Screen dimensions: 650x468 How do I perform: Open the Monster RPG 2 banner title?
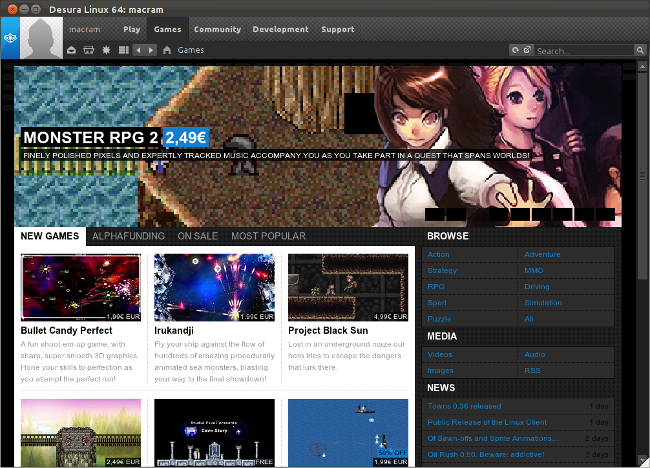click(91, 138)
